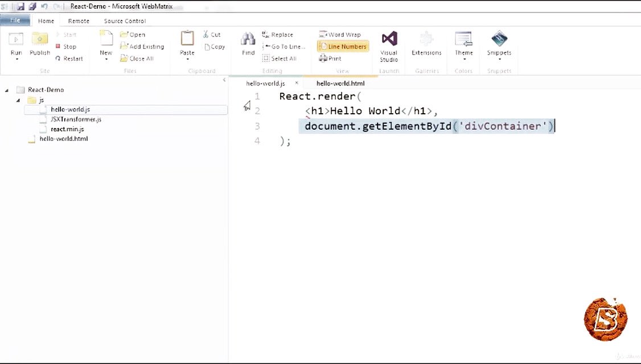Select hello-world.js in file tree
641x364 pixels.
pyautogui.click(x=70, y=110)
